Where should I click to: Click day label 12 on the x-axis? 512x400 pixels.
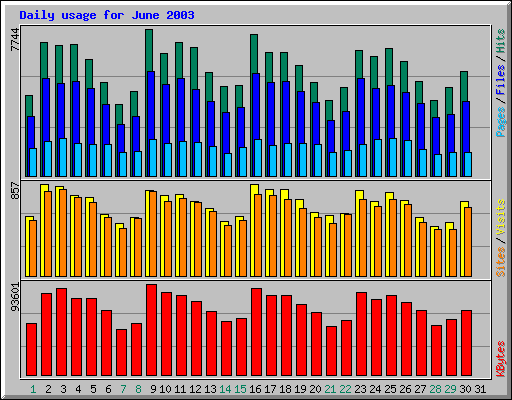[x=195, y=389]
